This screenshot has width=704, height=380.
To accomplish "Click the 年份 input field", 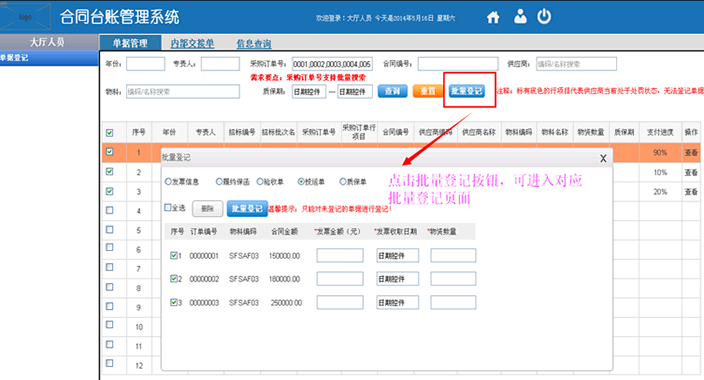I will (x=145, y=64).
